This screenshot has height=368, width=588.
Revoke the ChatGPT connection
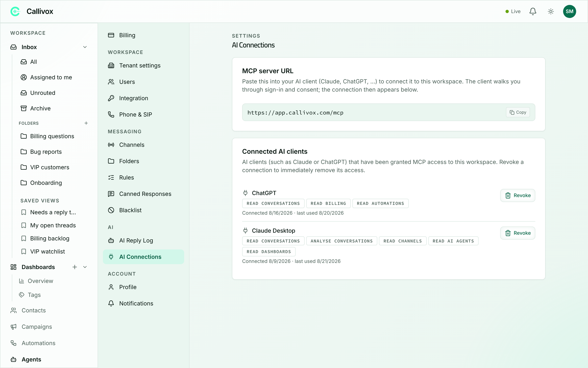point(518,195)
